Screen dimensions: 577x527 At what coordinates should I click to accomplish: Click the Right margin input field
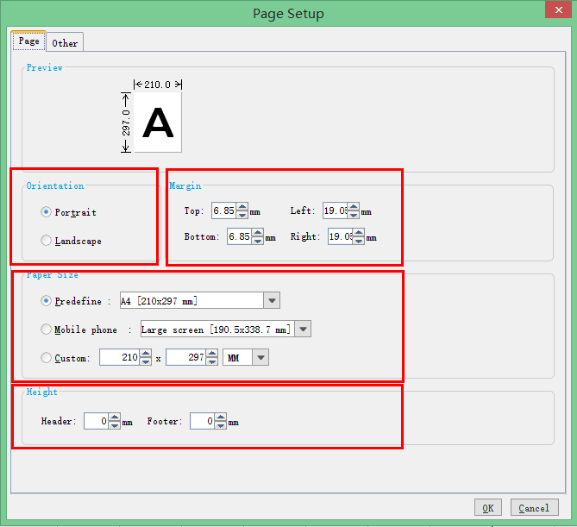(x=341, y=237)
